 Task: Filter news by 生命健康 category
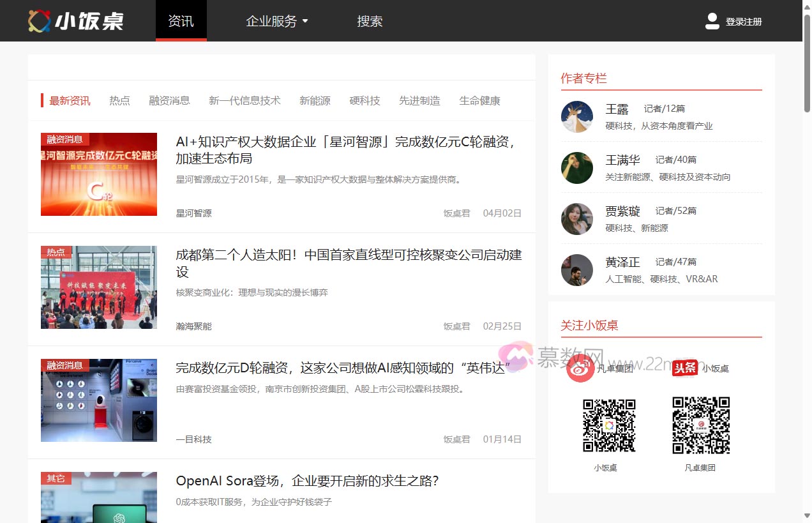coord(479,100)
